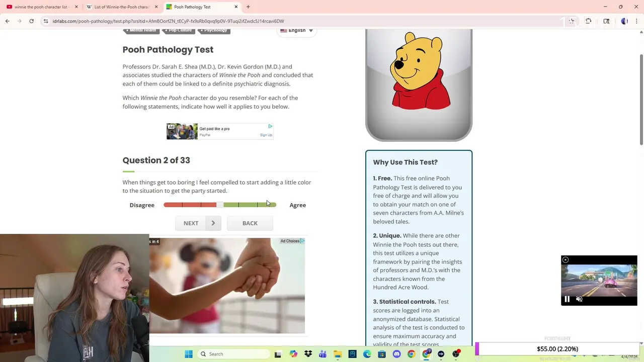Close the Pooh Pathology Test tab
Viewport: 644px width, 362px height.
(x=236, y=7)
